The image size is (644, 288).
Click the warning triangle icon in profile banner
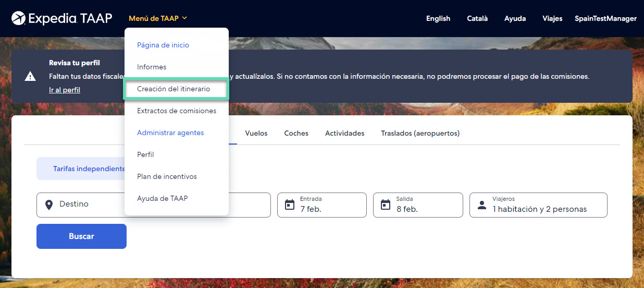[x=30, y=76]
